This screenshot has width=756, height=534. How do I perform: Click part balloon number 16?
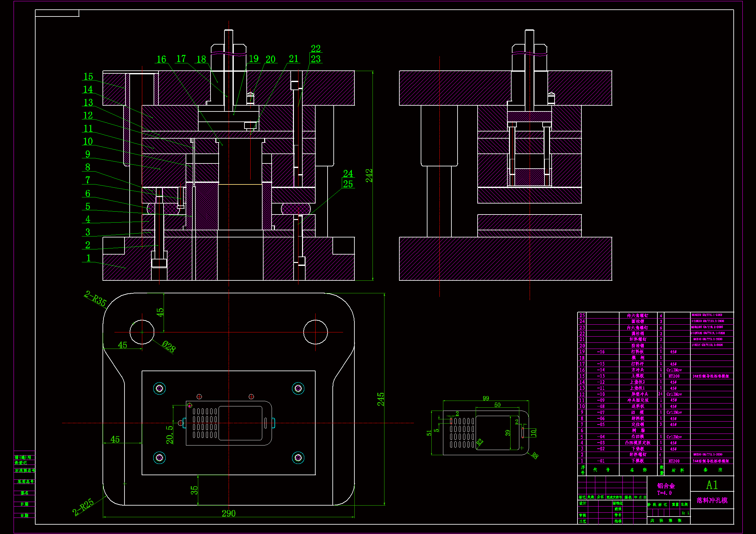point(161,59)
